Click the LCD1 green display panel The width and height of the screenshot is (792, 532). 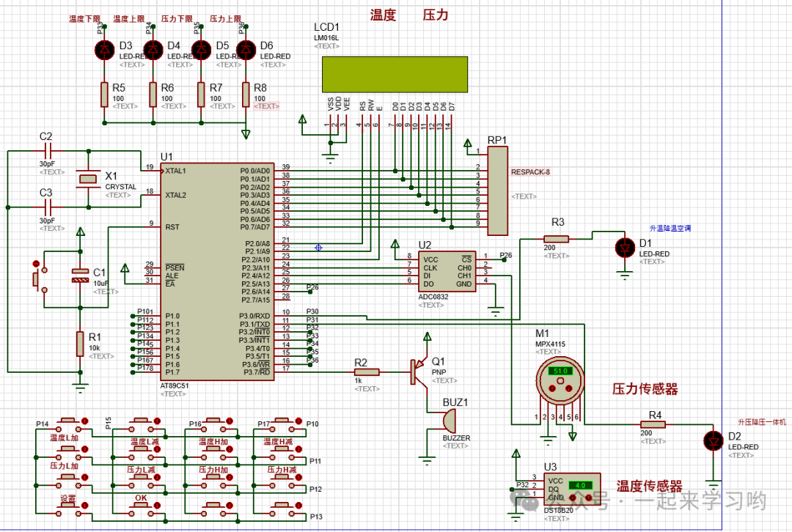click(x=395, y=74)
